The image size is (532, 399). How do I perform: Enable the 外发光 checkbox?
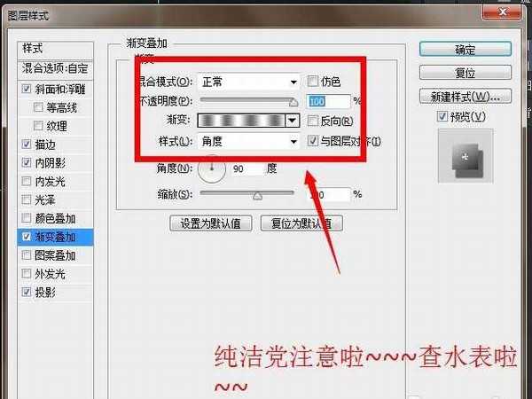point(27,273)
